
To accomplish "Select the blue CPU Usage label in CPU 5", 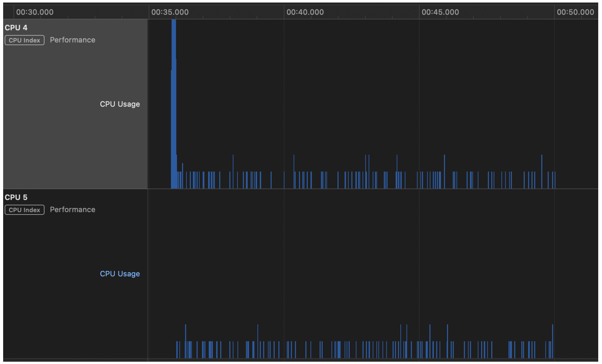I will tap(120, 274).
